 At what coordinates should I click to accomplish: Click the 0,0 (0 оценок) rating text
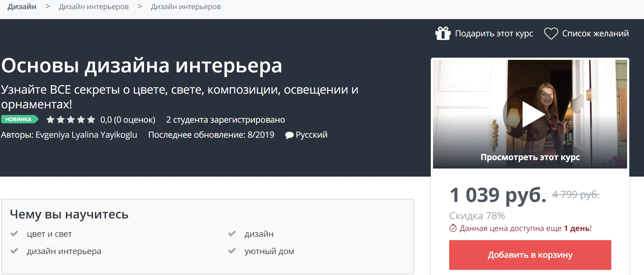(x=128, y=120)
